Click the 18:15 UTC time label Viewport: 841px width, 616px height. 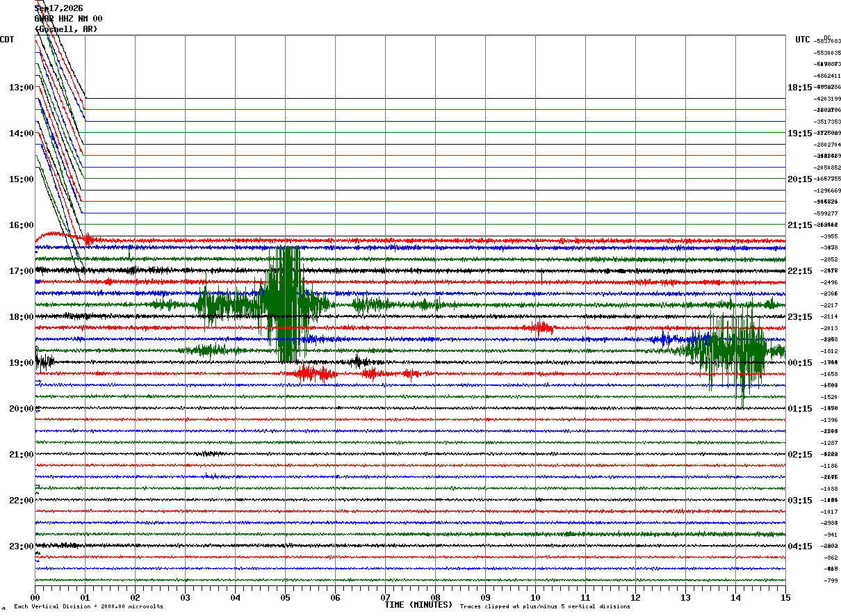(x=800, y=88)
